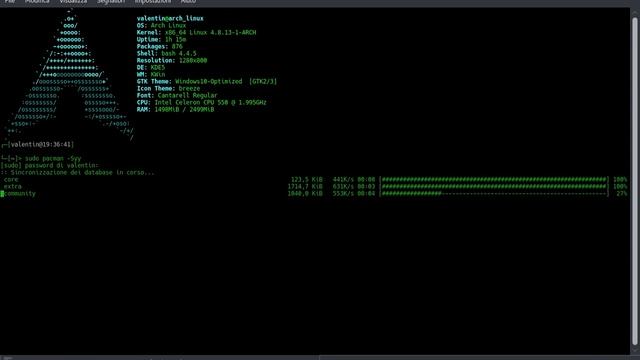
Task: Click the 'Font: Cantarell Regular' line
Action: [177, 96]
